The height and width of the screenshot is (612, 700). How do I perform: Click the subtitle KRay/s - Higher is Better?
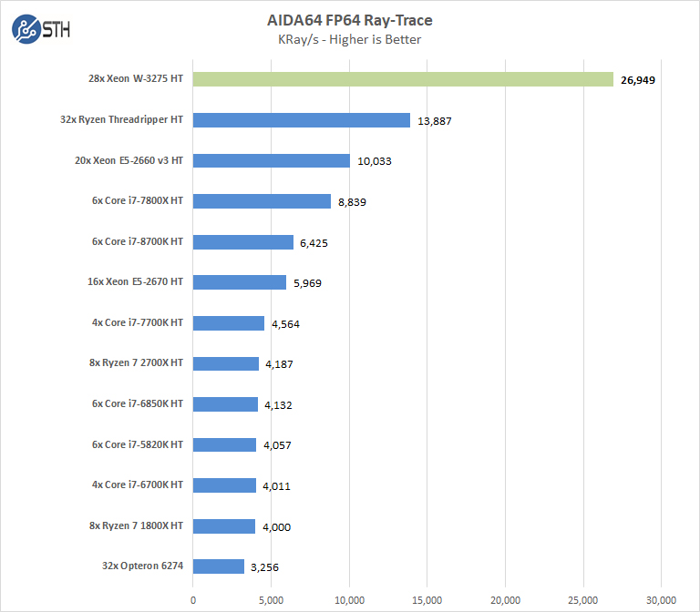350,40
